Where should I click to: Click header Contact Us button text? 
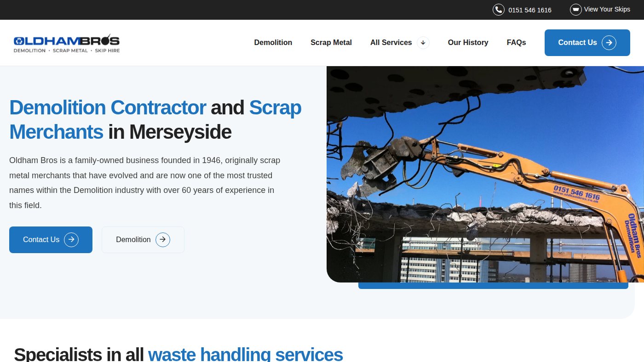pos(578,43)
